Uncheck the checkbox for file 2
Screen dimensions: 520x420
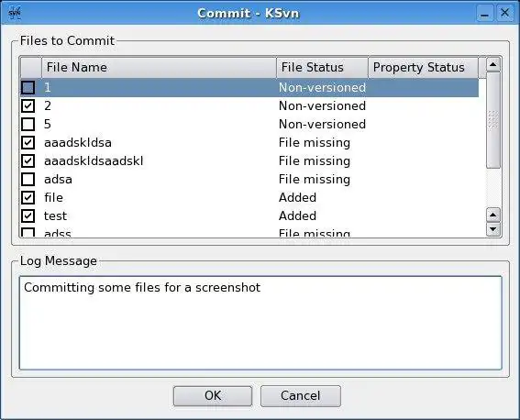coord(28,105)
